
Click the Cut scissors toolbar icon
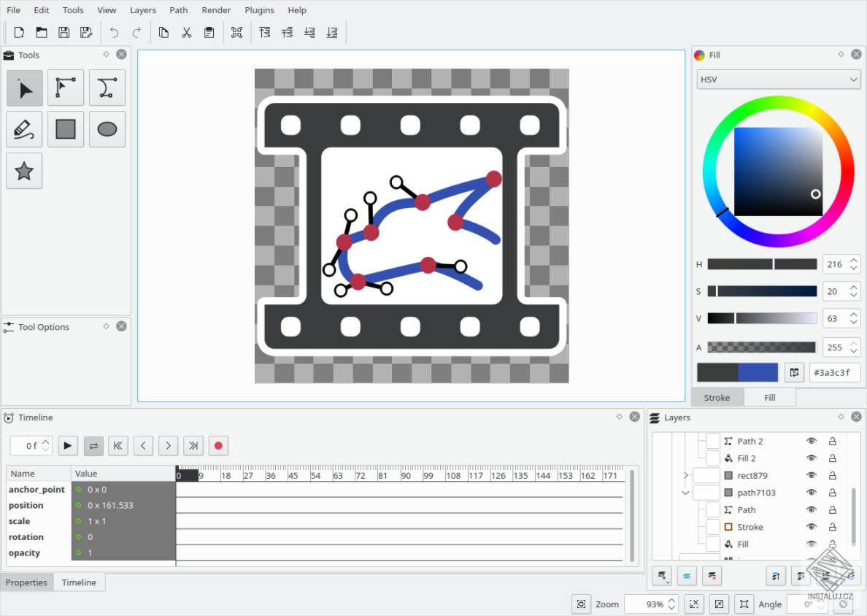tap(187, 32)
